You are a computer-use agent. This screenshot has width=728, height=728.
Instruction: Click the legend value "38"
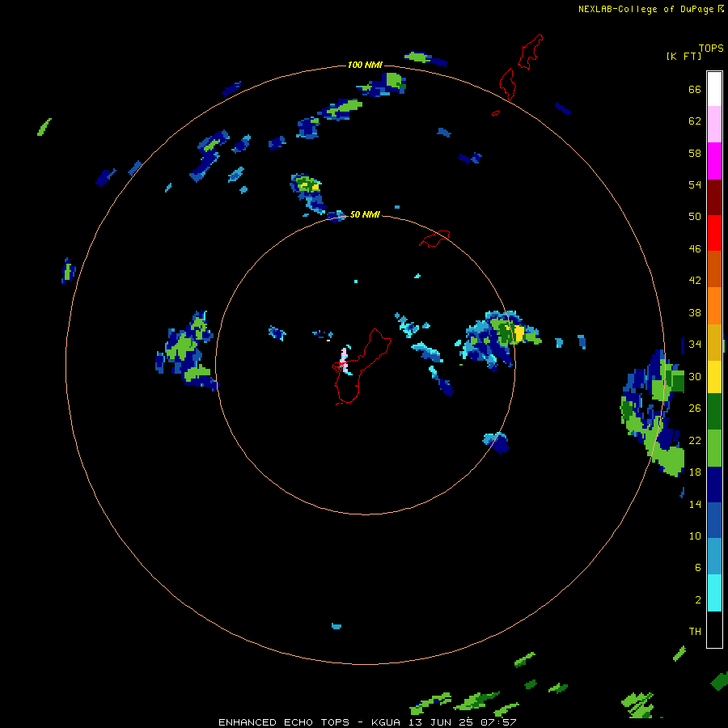click(x=695, y=313)
